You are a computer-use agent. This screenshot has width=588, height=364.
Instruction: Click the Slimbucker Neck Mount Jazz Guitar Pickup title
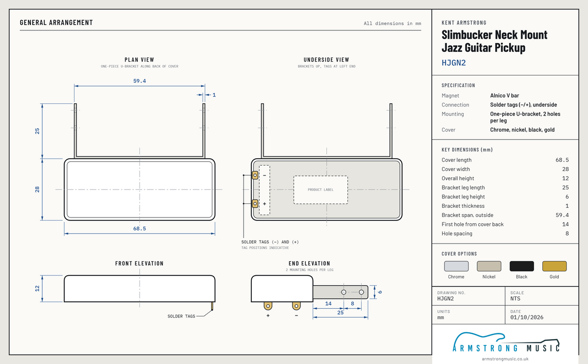coord(494,41)
